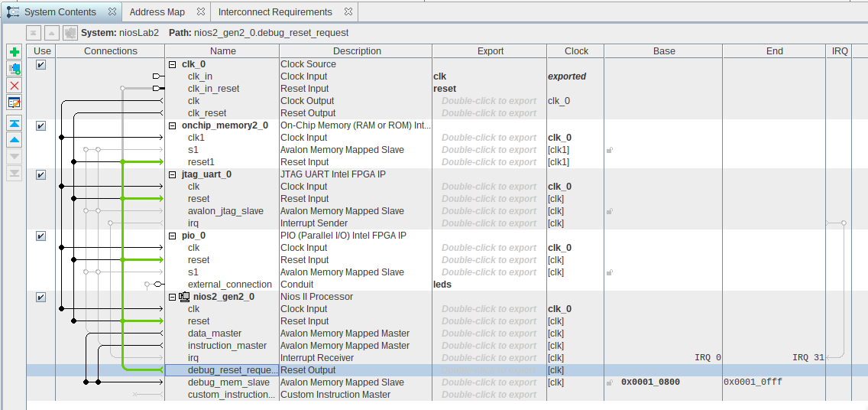Click the End column header
The width and height of the screenshot is (868, 410).
click(775, 51)
